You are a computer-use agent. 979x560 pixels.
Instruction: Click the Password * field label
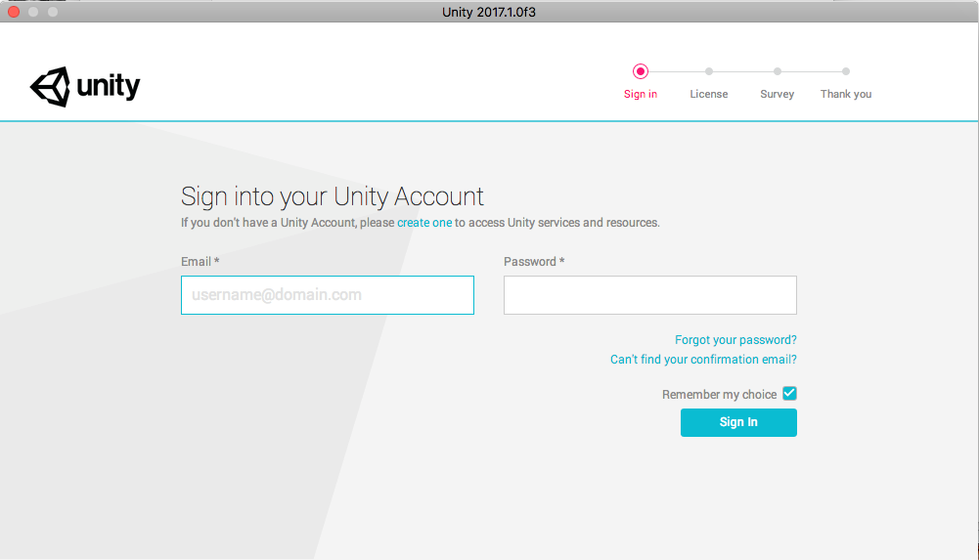[534, 262]
